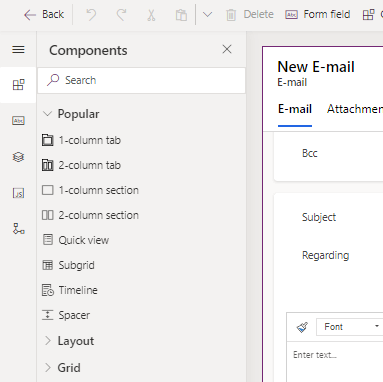This screenshot has height=382, width=383.
Task: Add a Timeline component
Action: (70, 290)
